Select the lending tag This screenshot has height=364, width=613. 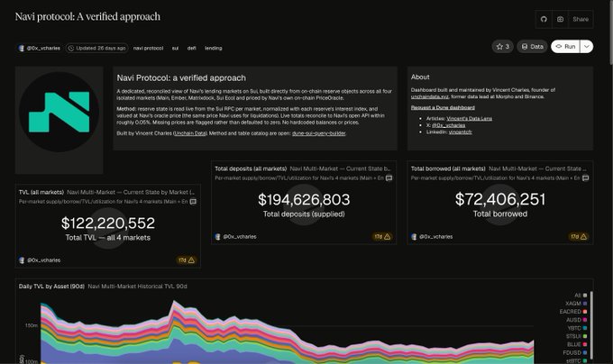click(x=213, y=48)
